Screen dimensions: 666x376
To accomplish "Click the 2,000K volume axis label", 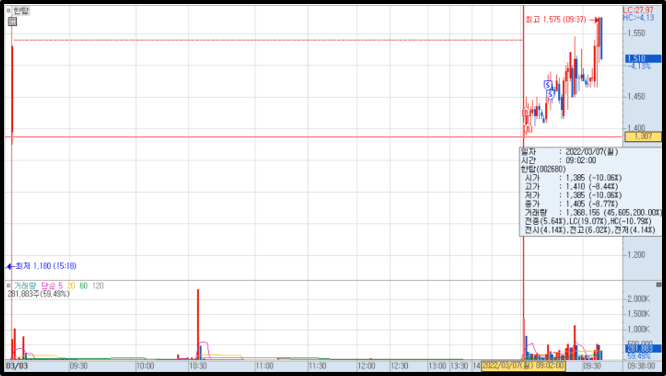I will tap(638, 299).
